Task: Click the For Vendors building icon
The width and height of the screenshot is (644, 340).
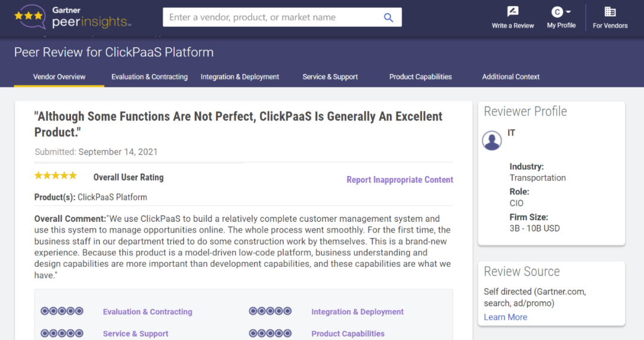Action: tap(610, 12)
